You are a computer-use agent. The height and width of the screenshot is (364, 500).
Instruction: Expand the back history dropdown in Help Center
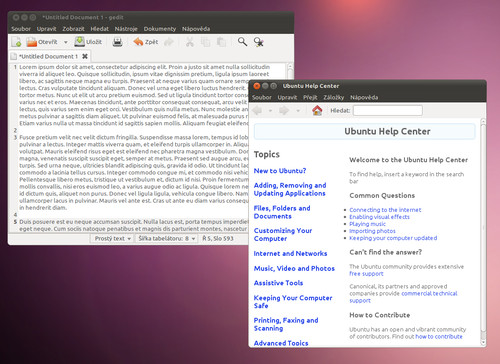(270, 111)
